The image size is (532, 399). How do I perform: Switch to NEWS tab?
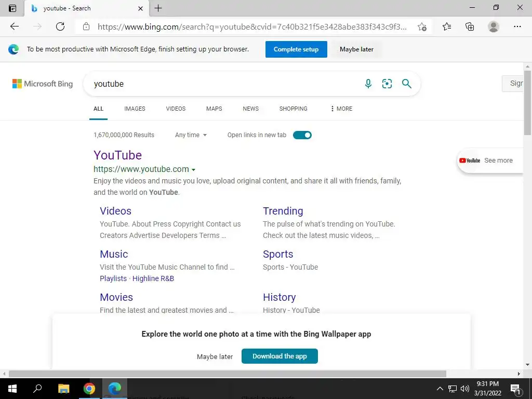click(x=251, y=109)
